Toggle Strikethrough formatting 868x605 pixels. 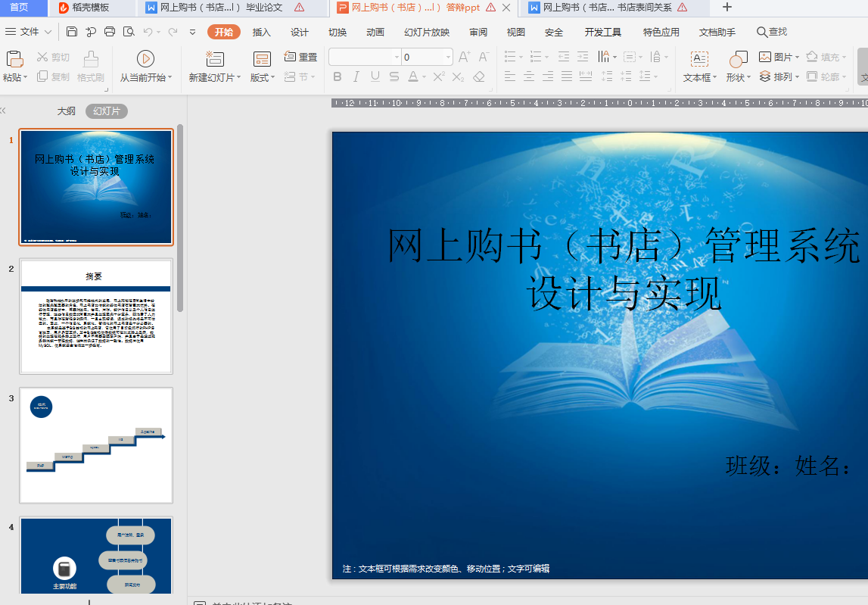pos(394,76)
